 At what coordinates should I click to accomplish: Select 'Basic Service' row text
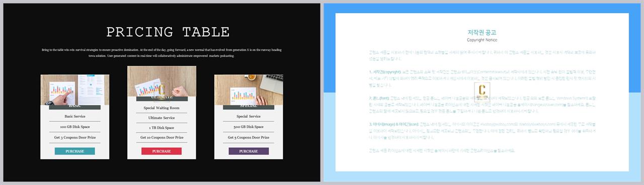pyautogui.click(x=75, y=116)
